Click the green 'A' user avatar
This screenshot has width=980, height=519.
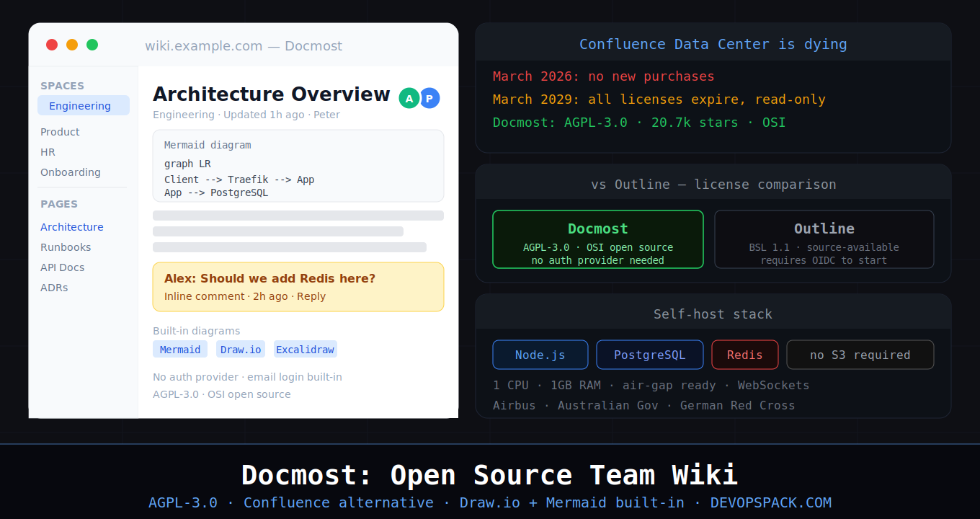click(409, 98)
